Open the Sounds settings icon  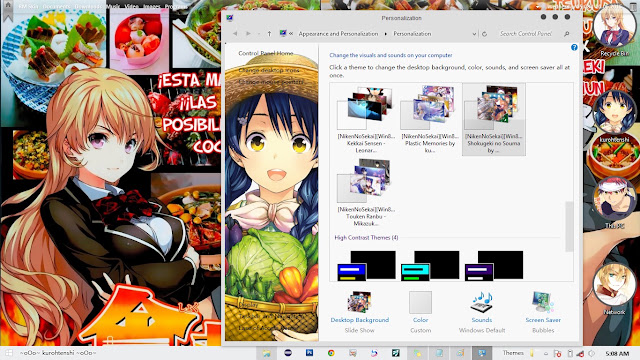click(x=482, y=302)
